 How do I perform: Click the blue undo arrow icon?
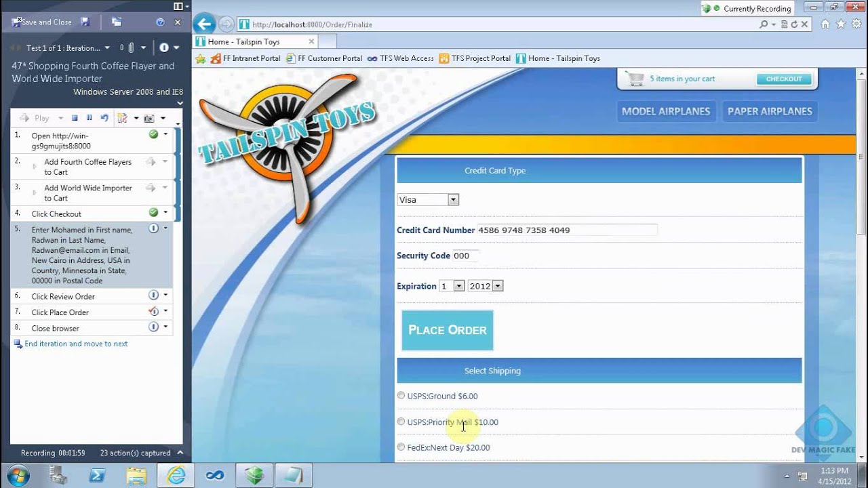point(104,118)
